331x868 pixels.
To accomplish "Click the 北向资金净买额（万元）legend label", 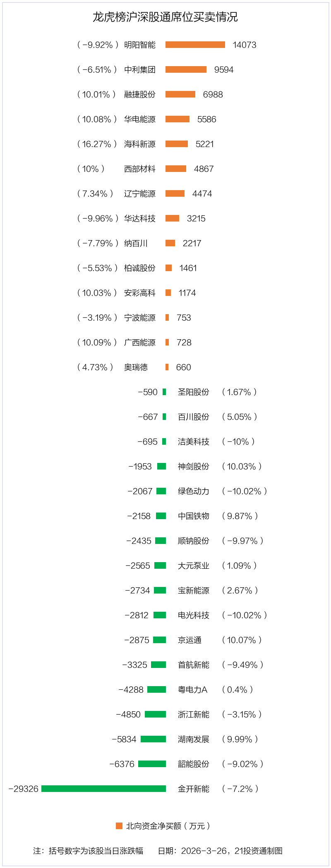I will 168,826.
